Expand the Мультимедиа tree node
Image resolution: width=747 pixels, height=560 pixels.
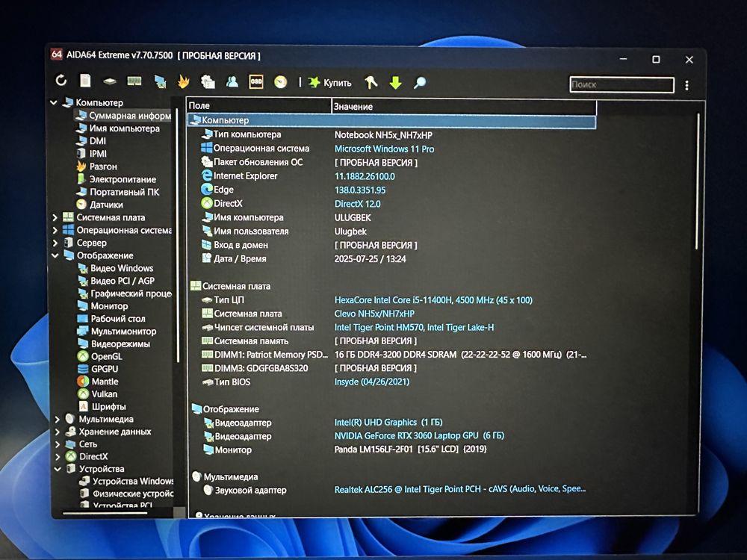pyautogui.click(x=58, y=419)
